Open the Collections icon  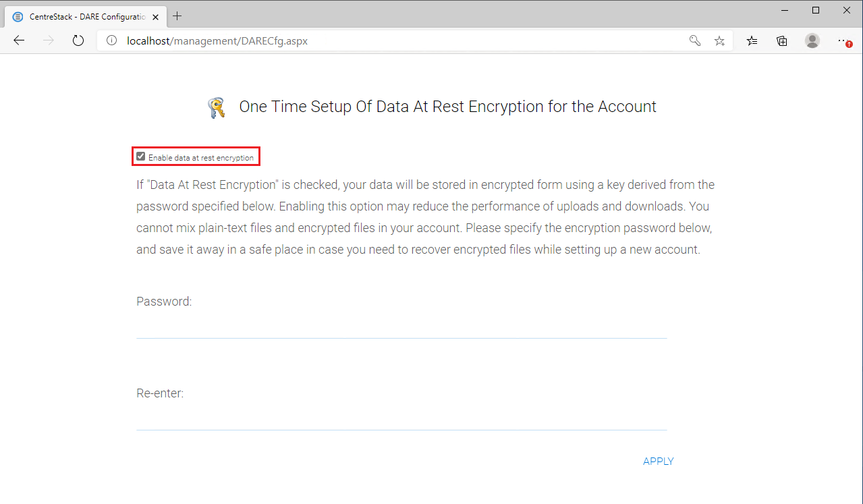(x=782, y=40)
